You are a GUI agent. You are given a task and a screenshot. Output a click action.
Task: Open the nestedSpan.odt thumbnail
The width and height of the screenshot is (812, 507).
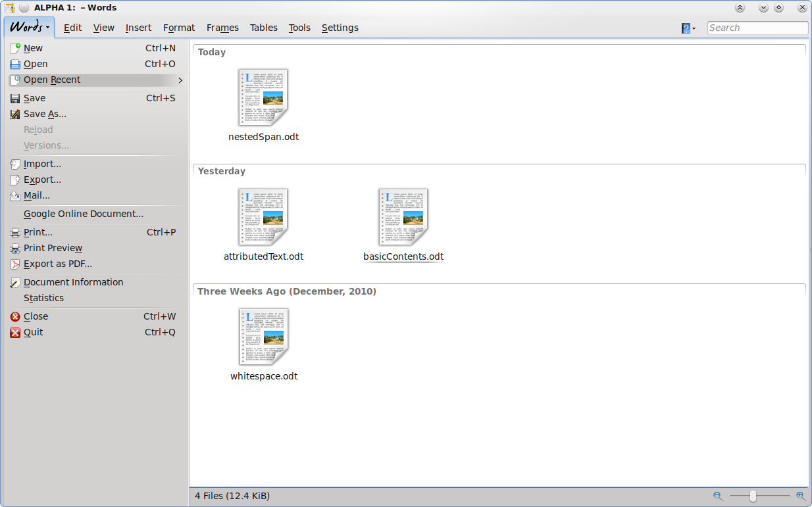[x=263, y=97]
